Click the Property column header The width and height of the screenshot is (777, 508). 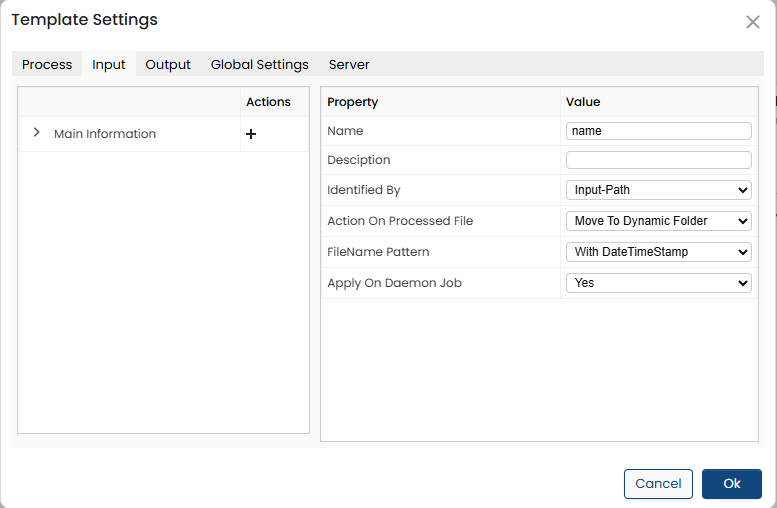pyautogui.click(x=353, y=102)
